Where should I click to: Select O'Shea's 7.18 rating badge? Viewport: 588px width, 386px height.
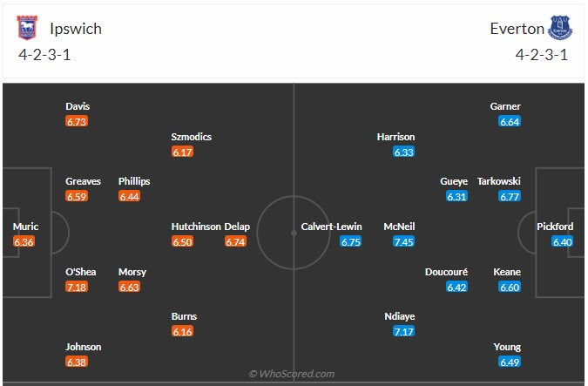[77, 287]
